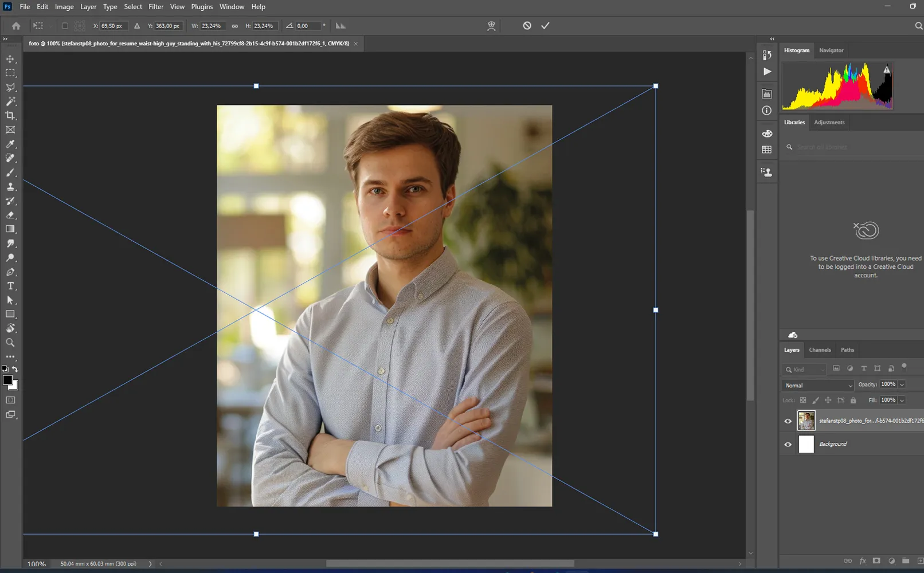Viewport: 924px width, 573px height.
Task: Switch to the Adjustments tab
Action: coord(829,123)
